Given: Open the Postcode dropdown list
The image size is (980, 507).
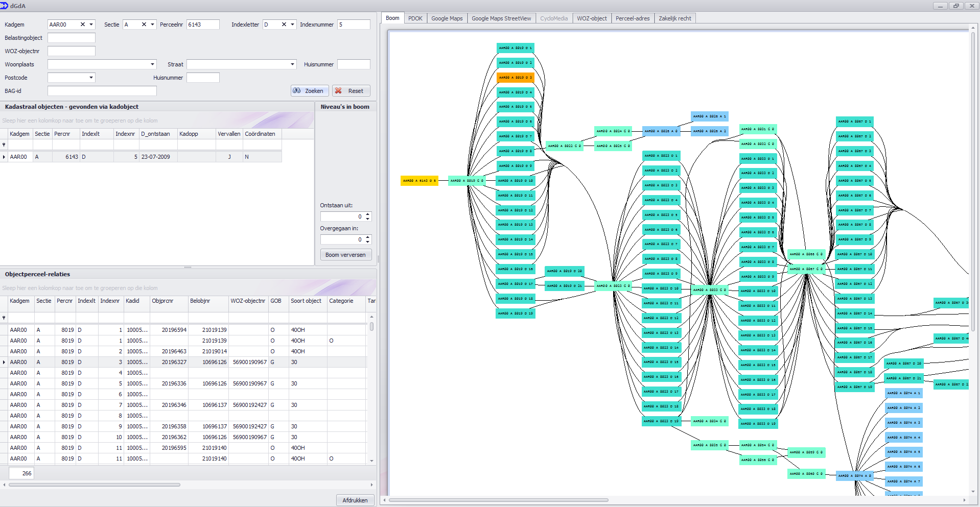Looking at the screenshot, I should pyautogui.click(x=91, y=78).
